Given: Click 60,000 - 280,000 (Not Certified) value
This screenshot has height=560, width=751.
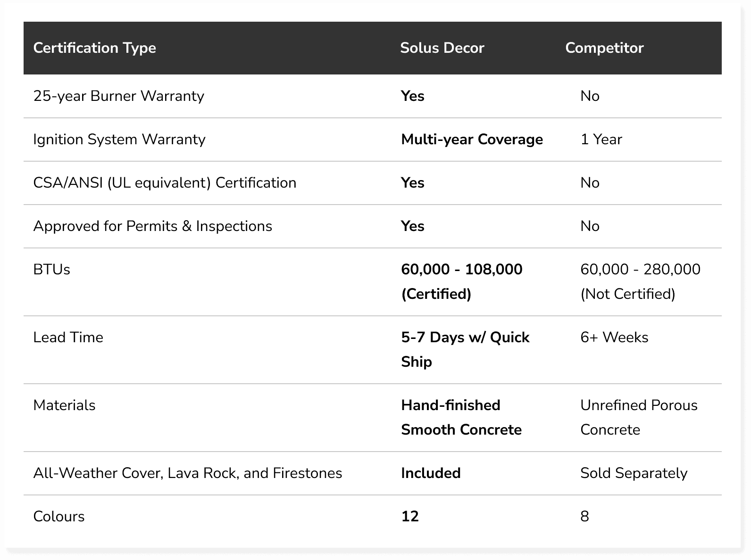Looking at the screenshot, I should click(640, 281).
